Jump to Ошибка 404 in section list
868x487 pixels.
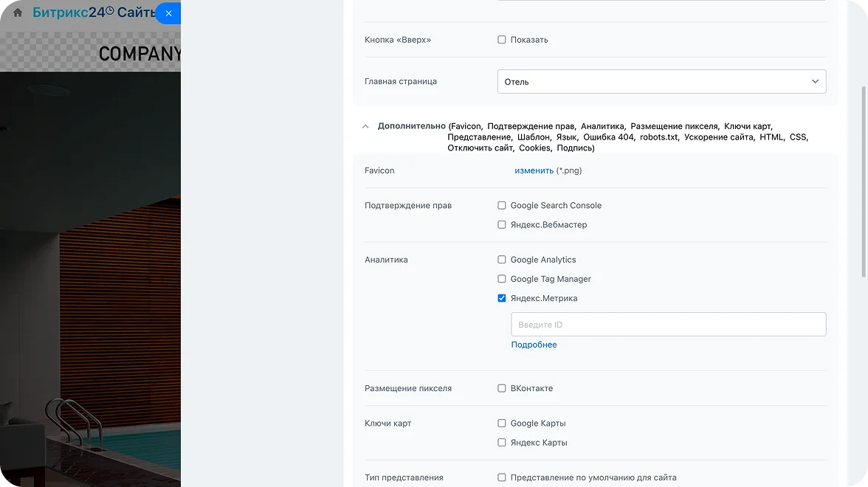pos(609,137)
